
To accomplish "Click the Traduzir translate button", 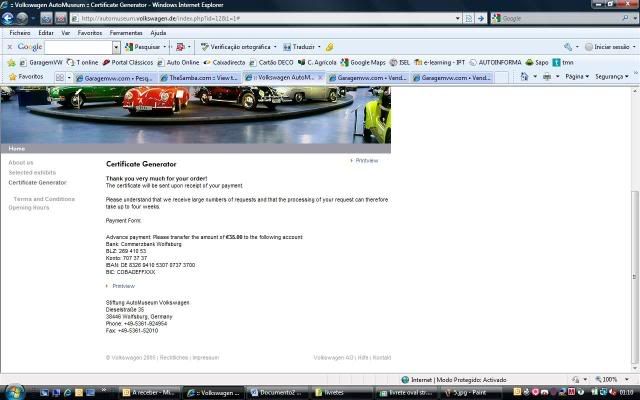I will click(299, 47).
